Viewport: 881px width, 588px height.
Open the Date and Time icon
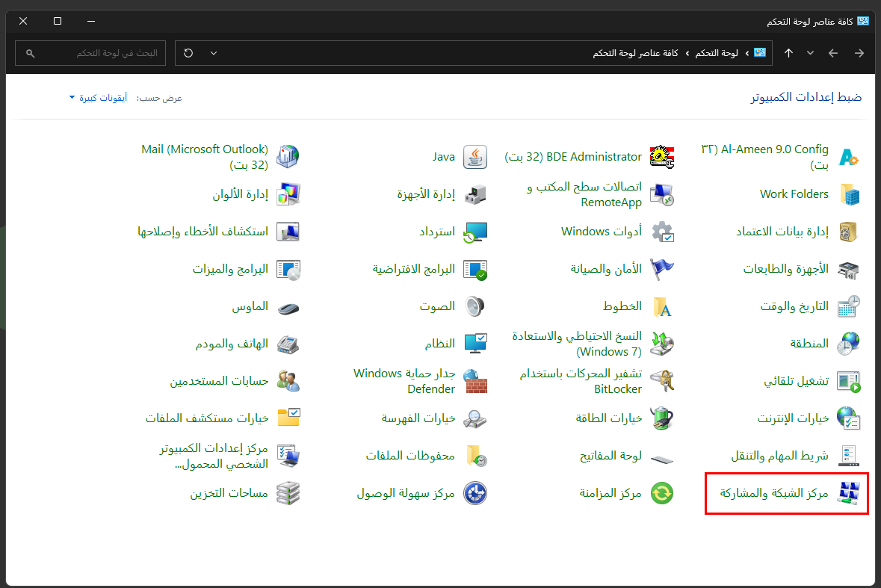(848, 306)
